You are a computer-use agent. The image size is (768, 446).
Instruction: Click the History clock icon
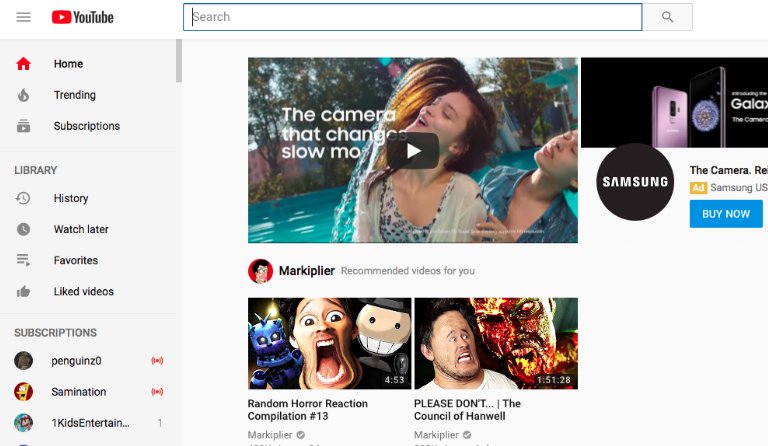click(x=23, y=198)
